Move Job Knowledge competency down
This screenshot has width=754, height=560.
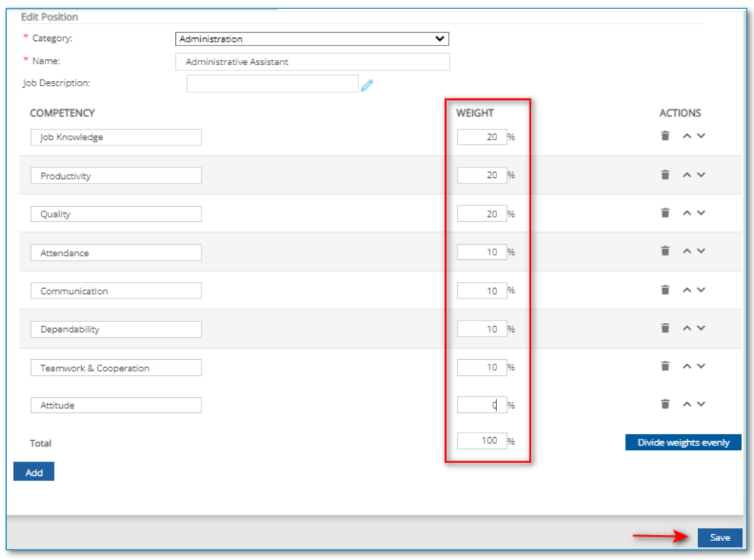pyautogui.click(x=701, y=136)
